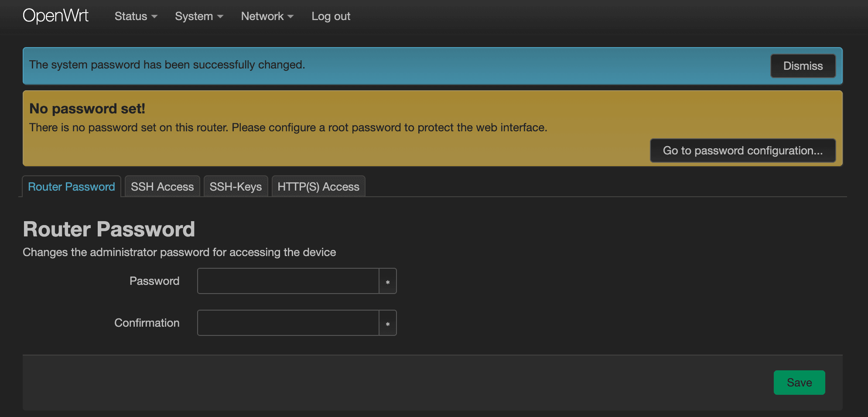Focus the Password input field
The height and width of the screenshot is (417, 868).
288,281
